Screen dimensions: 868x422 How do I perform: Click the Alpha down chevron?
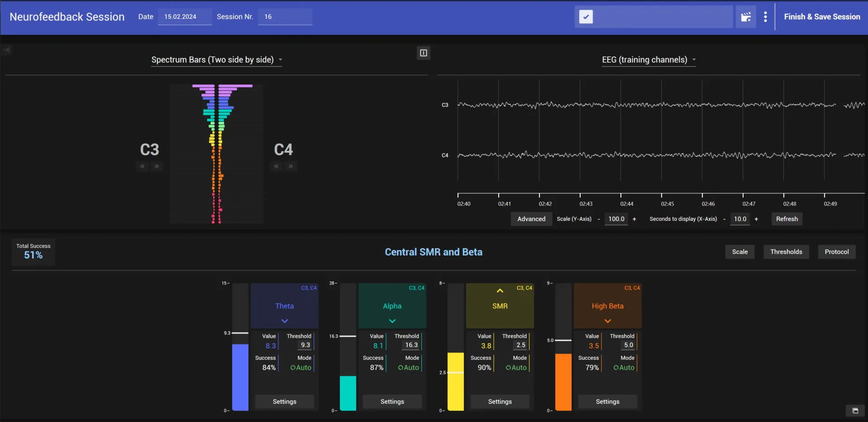click(392, 321)
